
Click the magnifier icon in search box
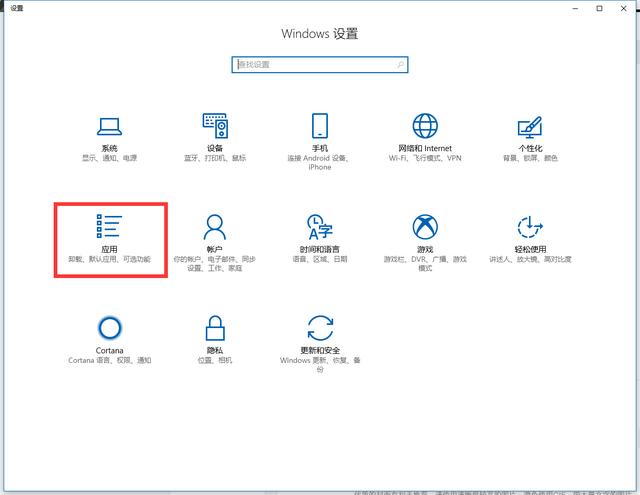(x=401, y=65)
